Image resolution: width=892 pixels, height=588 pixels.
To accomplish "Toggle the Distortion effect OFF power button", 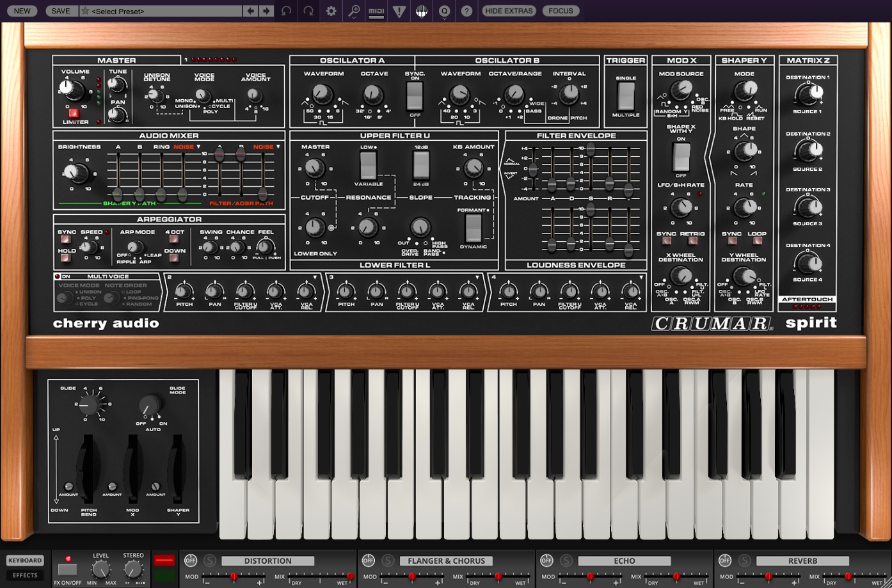I will [191, 560].
